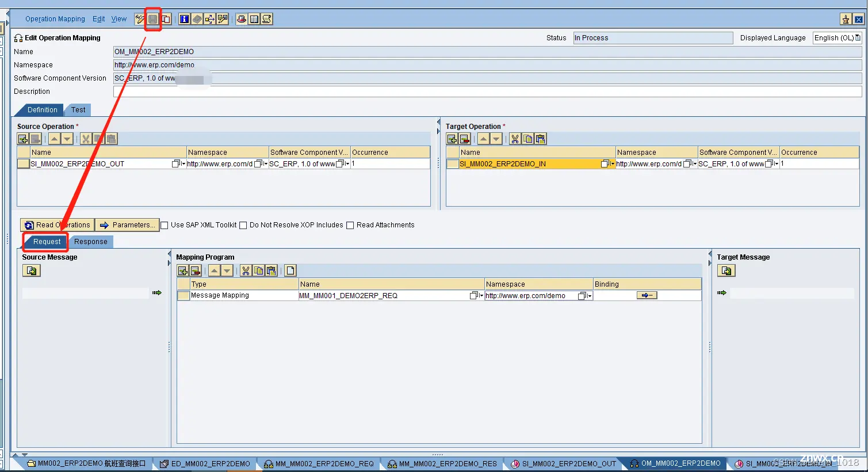Open the Edit menu

pos(99,19)
